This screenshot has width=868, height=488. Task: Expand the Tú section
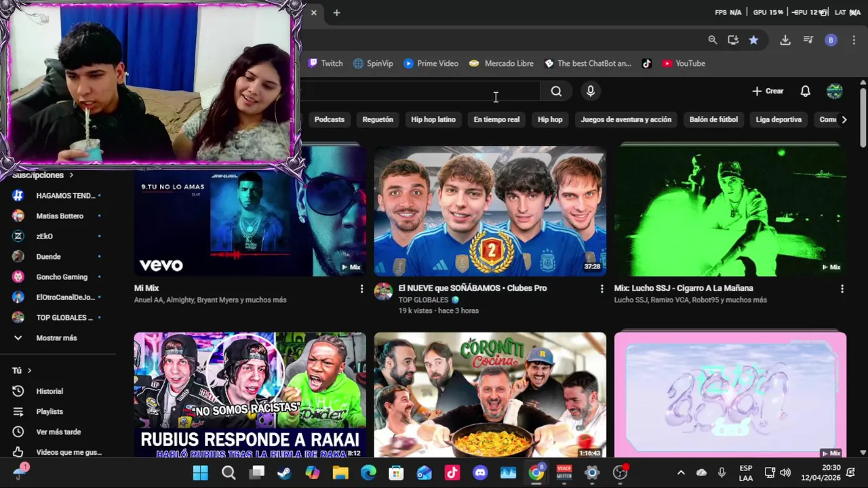(22, 370)
